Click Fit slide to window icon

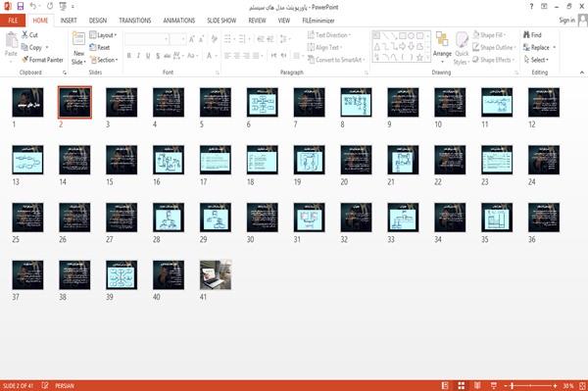coord(582,385)
